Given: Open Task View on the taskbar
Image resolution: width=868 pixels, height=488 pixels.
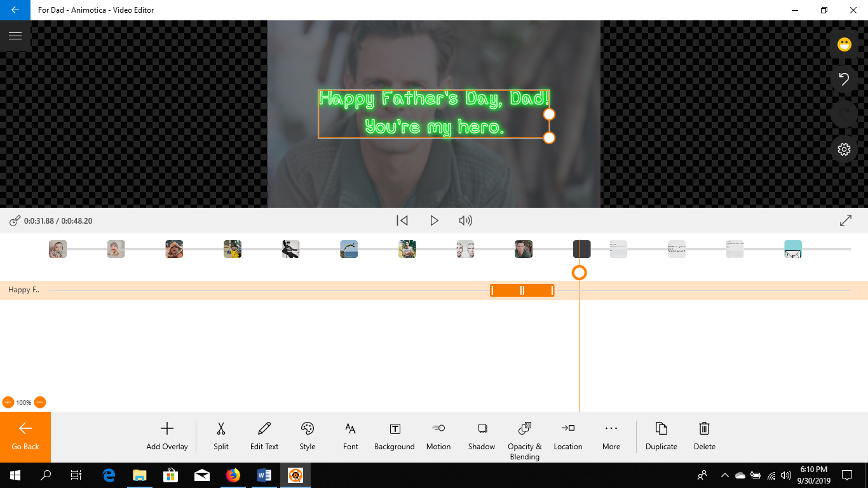Looking at the screenshot, I should pyautogui.click(x=76, y=475).
